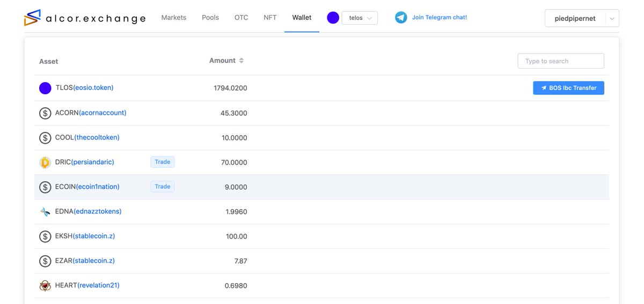Select the TLOS amount 1794.0200

point(230,88)
